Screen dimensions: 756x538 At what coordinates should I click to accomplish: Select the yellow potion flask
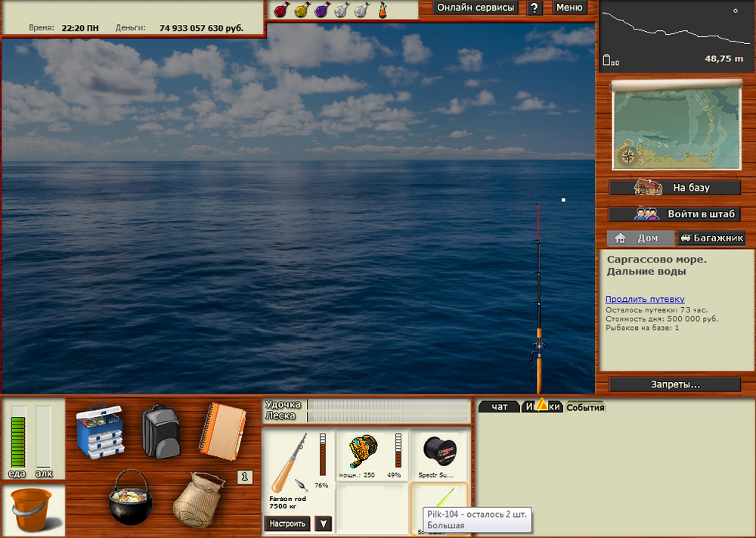300,10
